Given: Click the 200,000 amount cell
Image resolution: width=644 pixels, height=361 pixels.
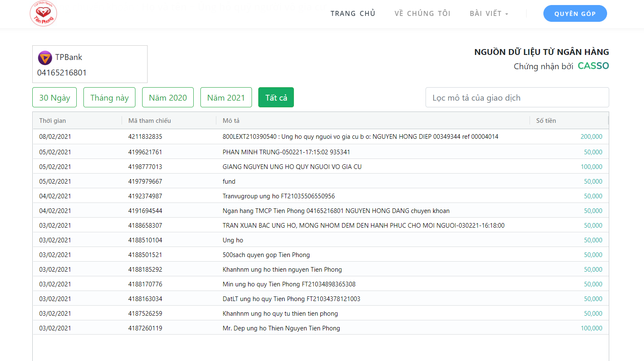Looking at the screenshot, I should (x=591, y=137).
